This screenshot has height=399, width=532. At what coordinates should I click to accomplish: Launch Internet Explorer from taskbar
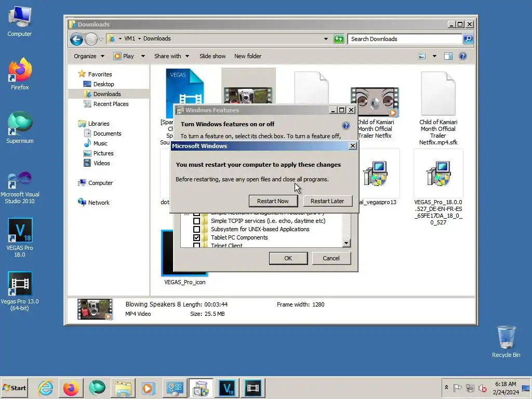point(46,388)
